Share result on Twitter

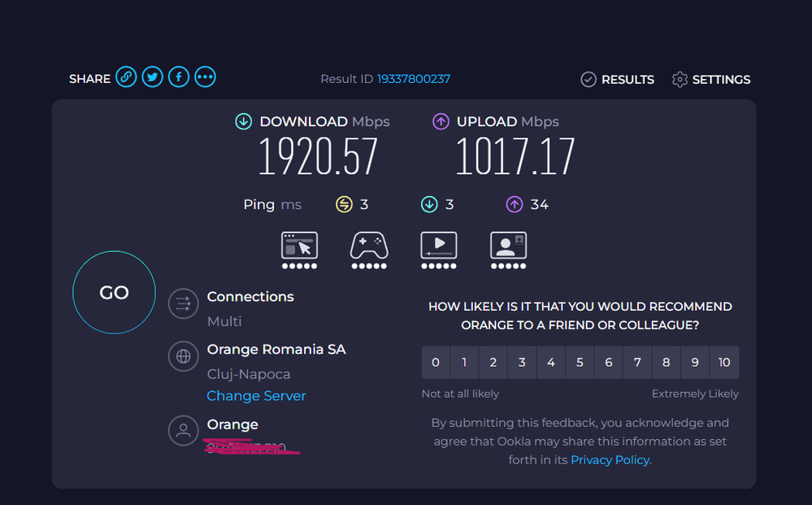(152, 77)
